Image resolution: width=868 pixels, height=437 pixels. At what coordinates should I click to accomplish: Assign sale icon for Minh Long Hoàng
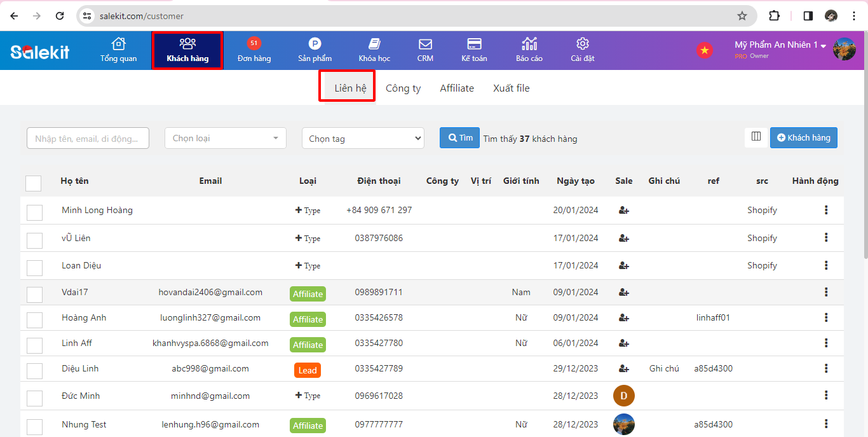[x=623, y=211]
